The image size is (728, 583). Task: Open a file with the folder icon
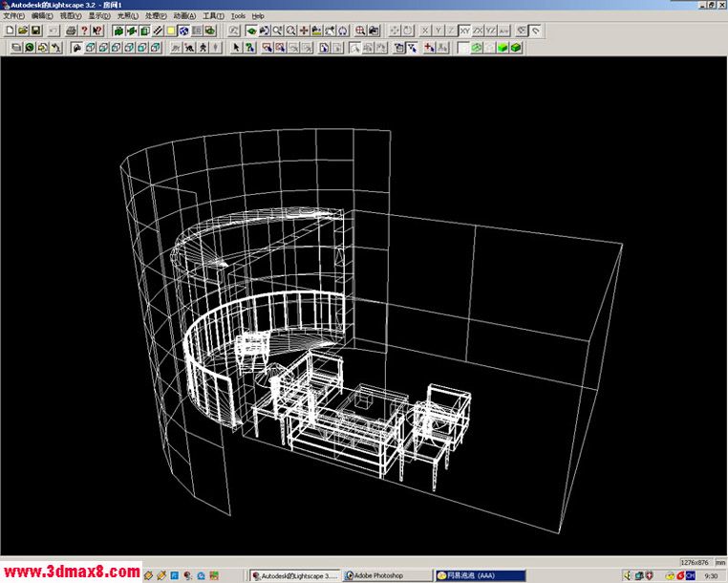click(x=23, y=31)
